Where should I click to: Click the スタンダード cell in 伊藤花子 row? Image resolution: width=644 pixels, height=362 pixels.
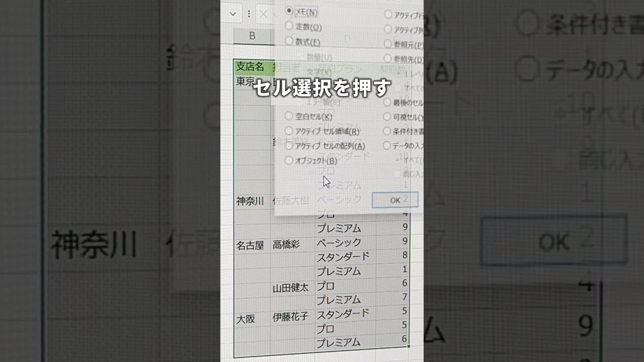pos(345,314)
